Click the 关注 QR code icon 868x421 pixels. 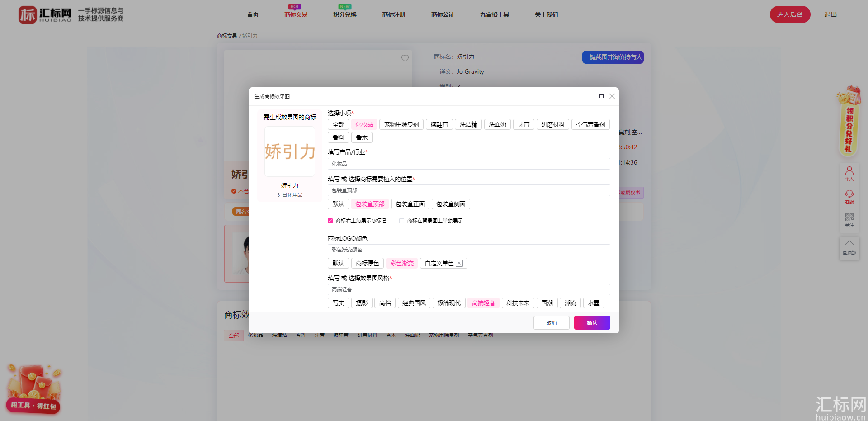pyautogui.click(x=849, y=221)
